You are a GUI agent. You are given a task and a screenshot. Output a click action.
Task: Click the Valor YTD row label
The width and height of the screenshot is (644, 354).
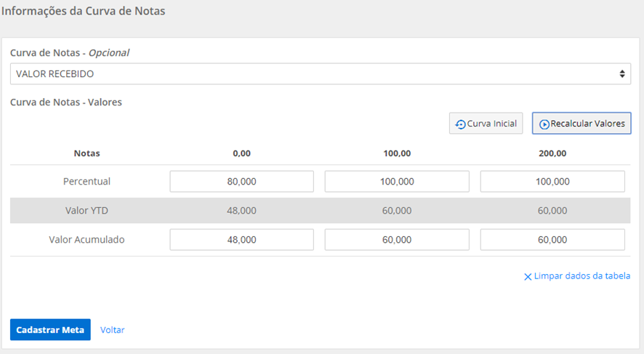[x=86, y=211]
